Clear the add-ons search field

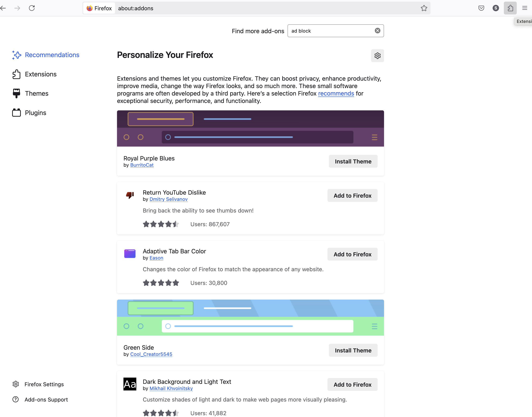(377, 31)
